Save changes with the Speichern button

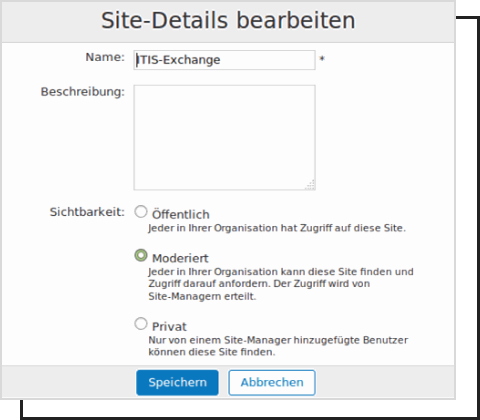pyautogui.click(x=177, y=383)
